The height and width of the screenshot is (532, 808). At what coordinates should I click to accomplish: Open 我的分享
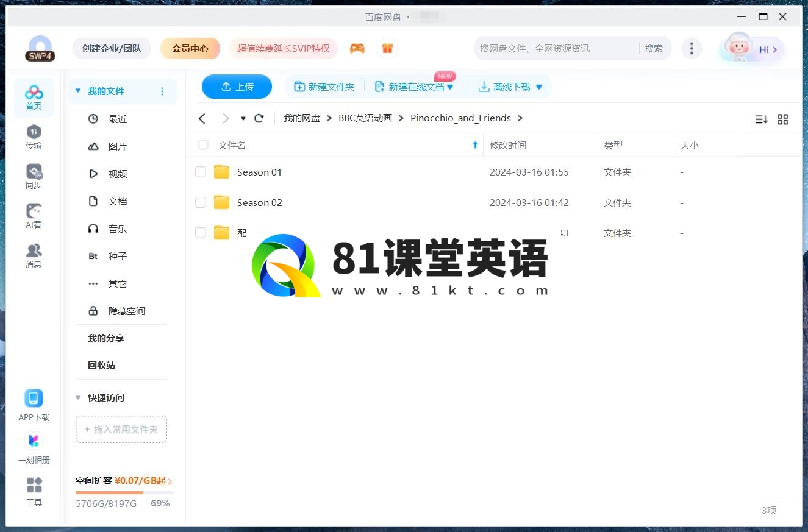tap(106, 338)
